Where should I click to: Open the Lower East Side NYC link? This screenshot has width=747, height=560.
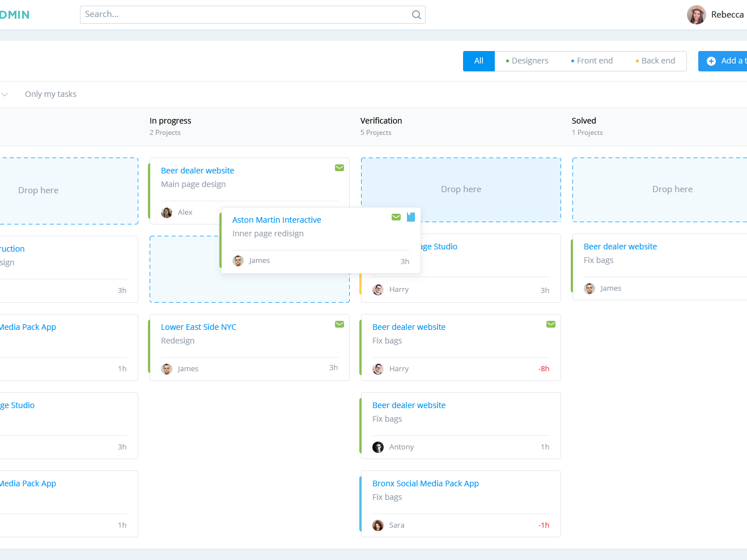click(x=198, y=327)
